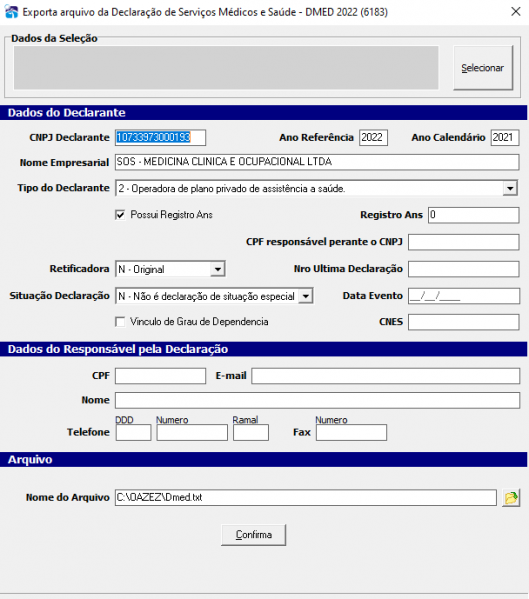Click the responsible person's CPF field

pos(160,376)
